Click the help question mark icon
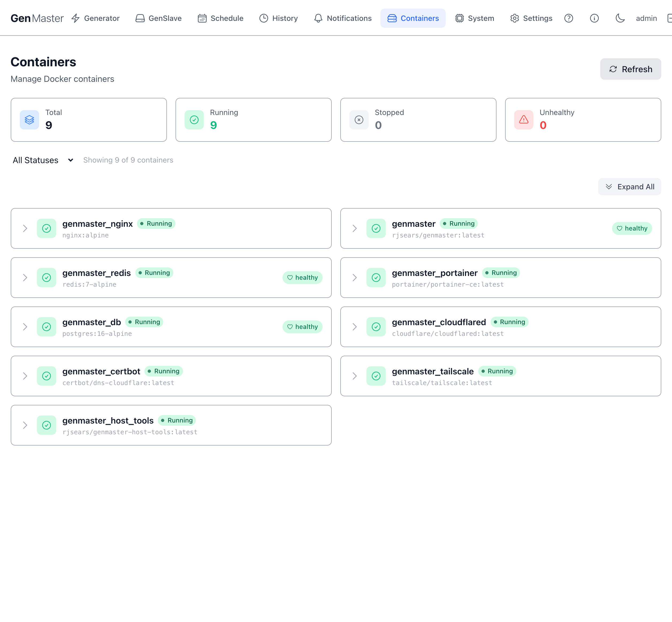672x622 pixels. pyautogui.click(x=569, y=18)
